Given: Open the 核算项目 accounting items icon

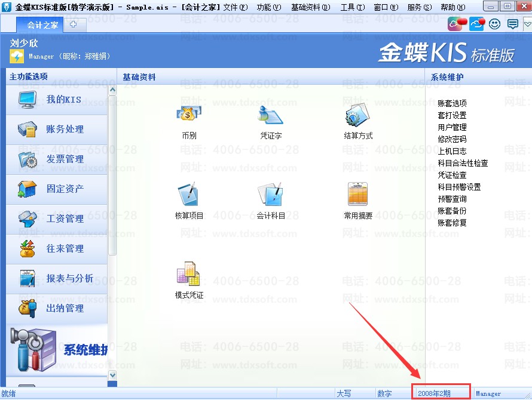Looking at the screenshot, I should pyautogui.click(x=189, y=195).
